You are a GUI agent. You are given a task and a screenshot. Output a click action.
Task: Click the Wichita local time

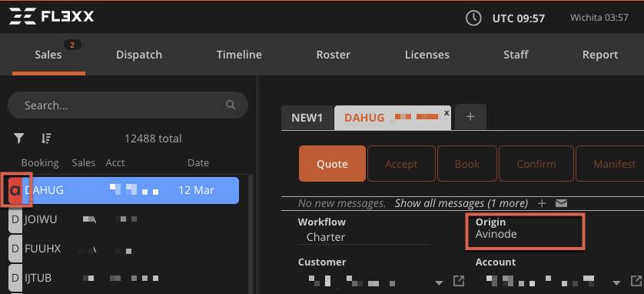(x=599, y=18)
